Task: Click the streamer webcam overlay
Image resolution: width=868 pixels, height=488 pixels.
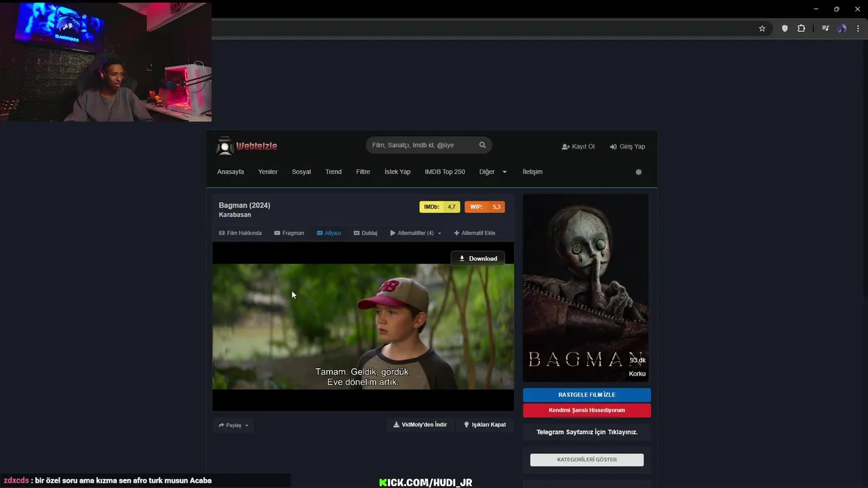Action: coord(106,62)
